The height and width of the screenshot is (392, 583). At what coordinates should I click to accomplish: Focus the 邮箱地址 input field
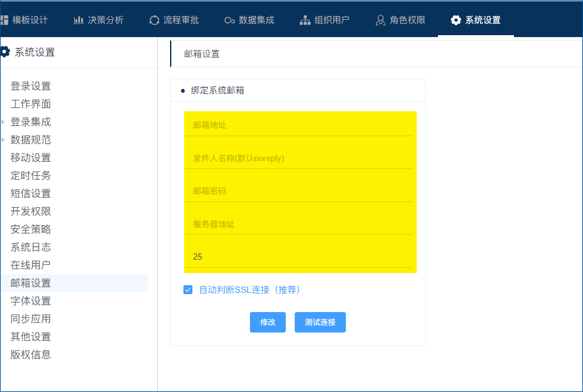pos(298,125)
